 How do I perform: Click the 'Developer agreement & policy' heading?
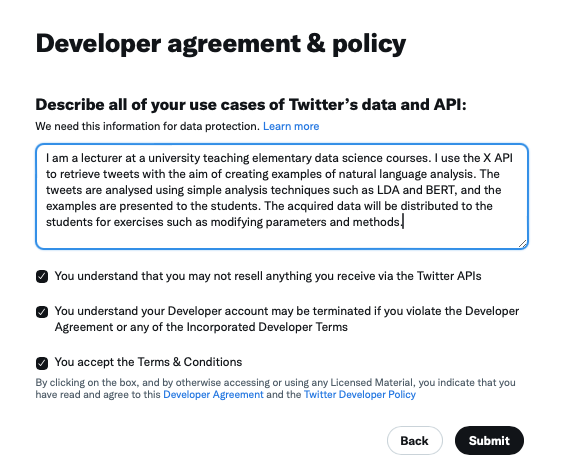click(221, 44)
